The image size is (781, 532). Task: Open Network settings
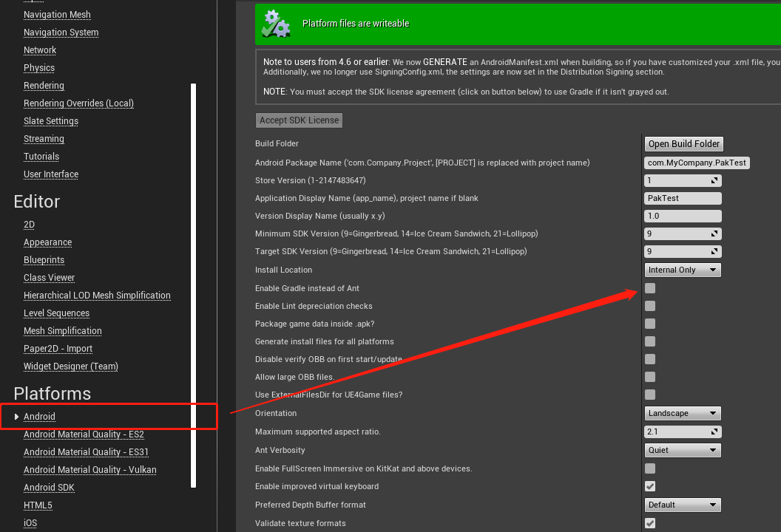point(40,50)
